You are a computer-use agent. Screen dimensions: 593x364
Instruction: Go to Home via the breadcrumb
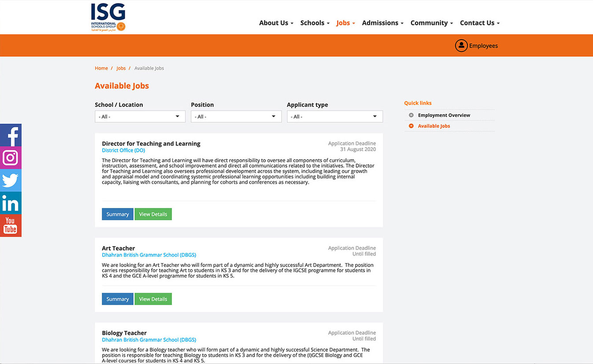point(101,68)
